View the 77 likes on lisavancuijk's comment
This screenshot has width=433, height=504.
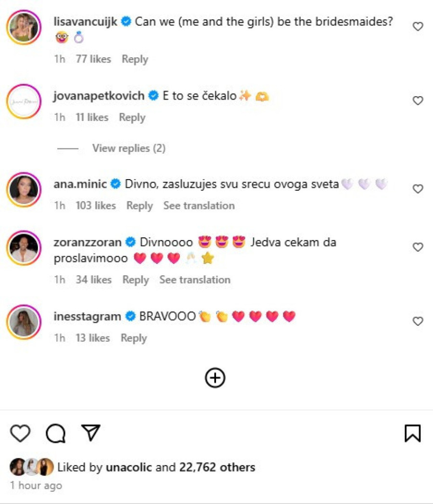pyautogui.click(x=94, y=59)
